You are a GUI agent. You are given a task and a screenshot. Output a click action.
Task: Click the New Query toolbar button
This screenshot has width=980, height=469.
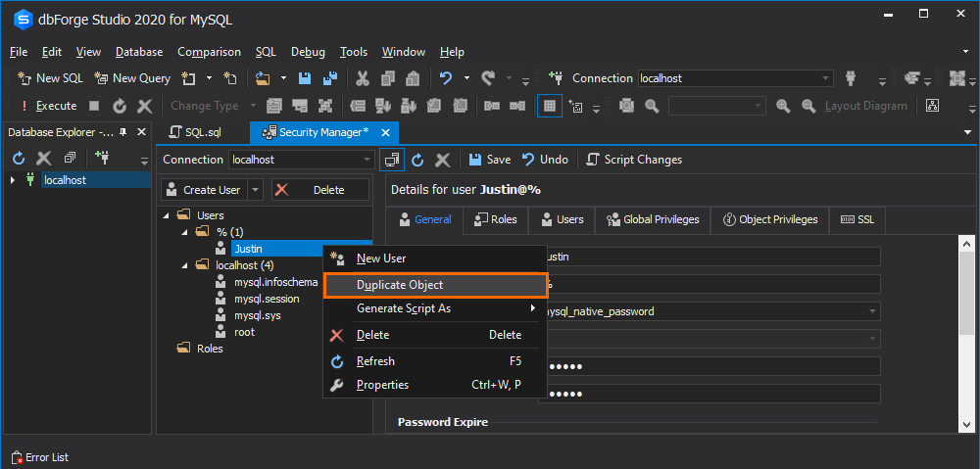click(132, 78)
